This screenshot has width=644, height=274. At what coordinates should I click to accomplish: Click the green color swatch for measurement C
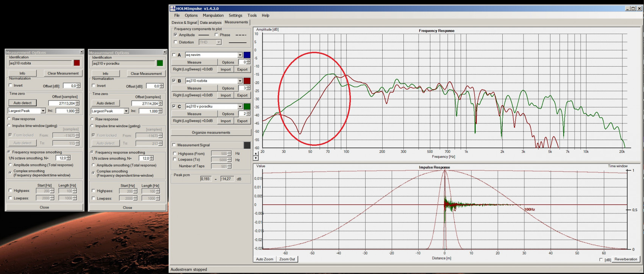tap(247, 106)
